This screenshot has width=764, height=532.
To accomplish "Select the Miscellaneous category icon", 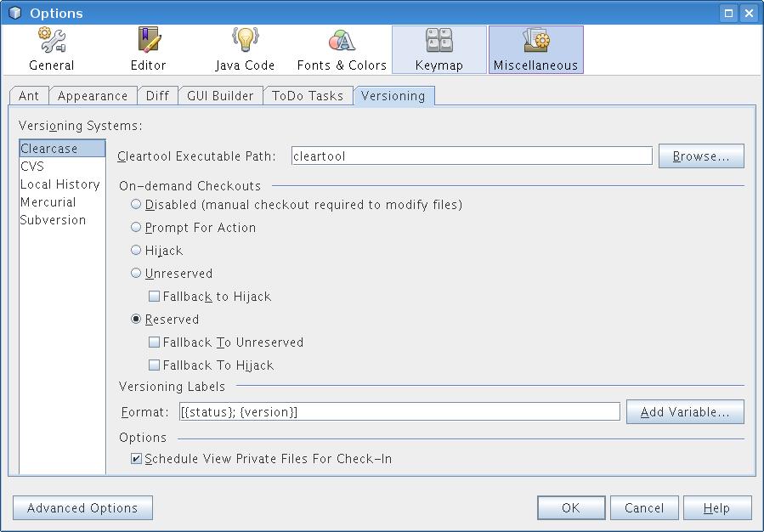I will (x=535, y=40).
